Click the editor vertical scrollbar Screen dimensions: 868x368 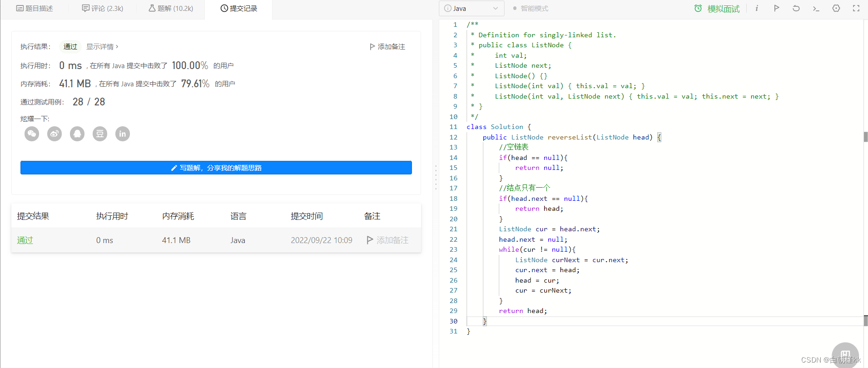pyautogui.click(x=866, y=136)
